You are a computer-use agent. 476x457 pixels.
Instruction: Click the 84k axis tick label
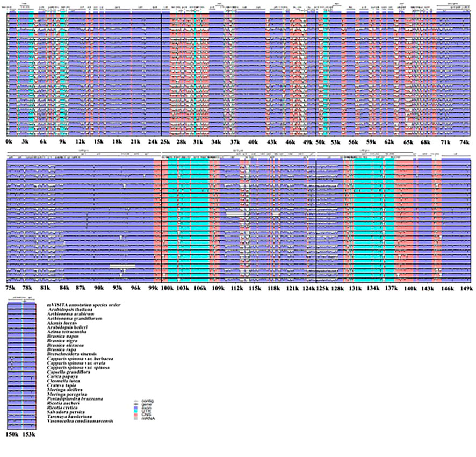pos(64,288)
